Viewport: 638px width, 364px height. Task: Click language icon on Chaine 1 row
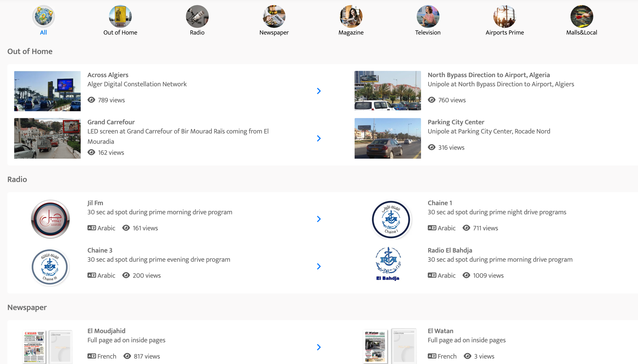pos(432,228)
